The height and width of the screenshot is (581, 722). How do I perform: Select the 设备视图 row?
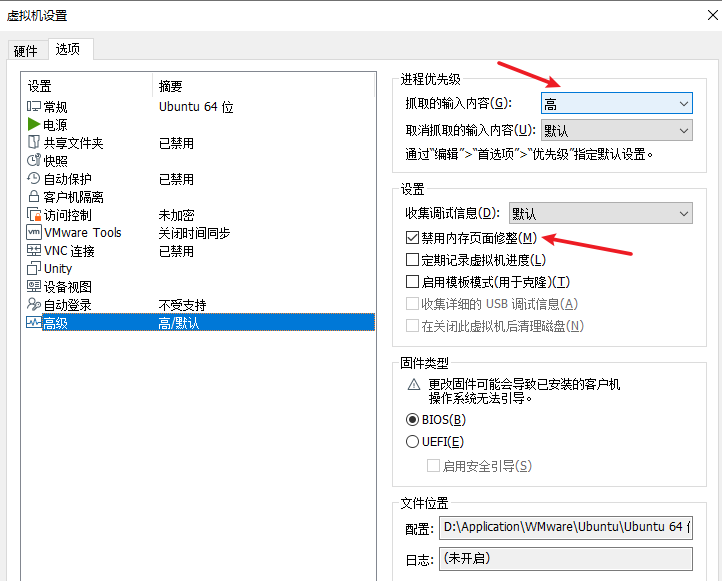(x=200, y=287)
